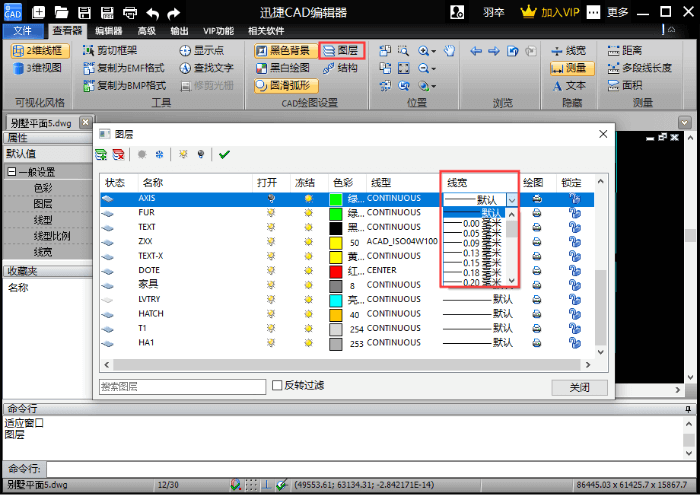Click the 图层 (Layers) ribbon button
This screenshot has height=495, width=700.
point(342,50)
